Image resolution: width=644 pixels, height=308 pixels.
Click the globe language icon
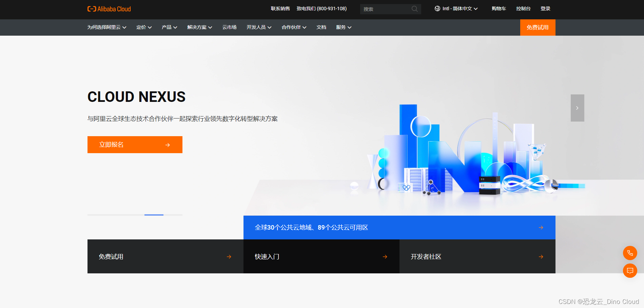coord(437,8)
